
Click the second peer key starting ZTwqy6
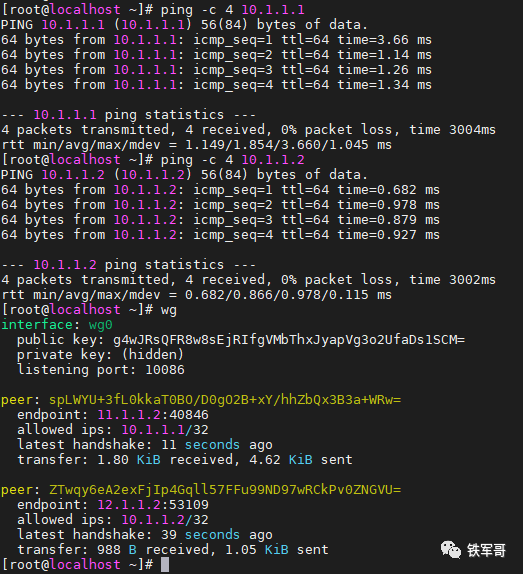(225, 490)
